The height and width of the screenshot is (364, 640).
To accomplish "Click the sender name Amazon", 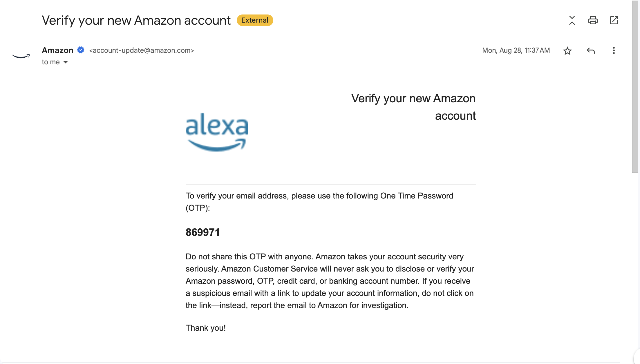I will (x=57, y=50).
